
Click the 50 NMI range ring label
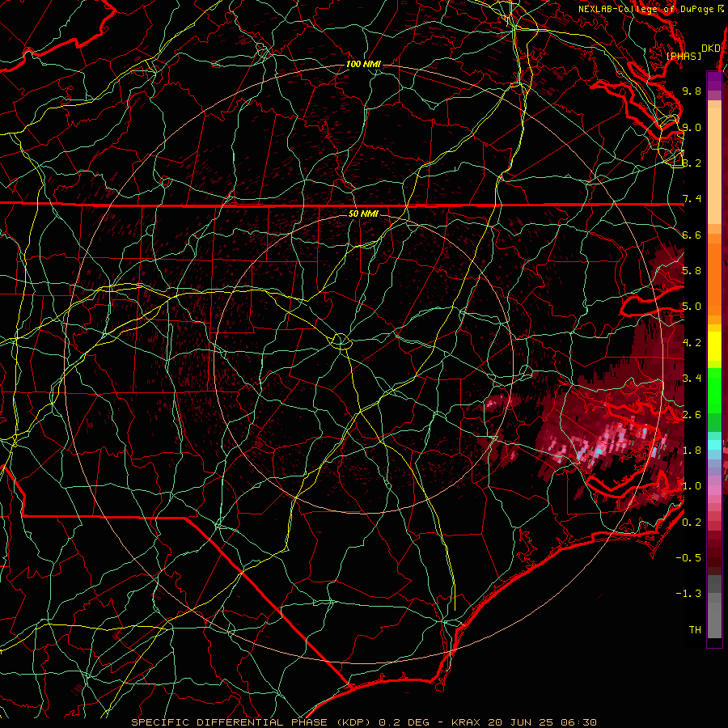pyautogui.click(x=363, y=214)
